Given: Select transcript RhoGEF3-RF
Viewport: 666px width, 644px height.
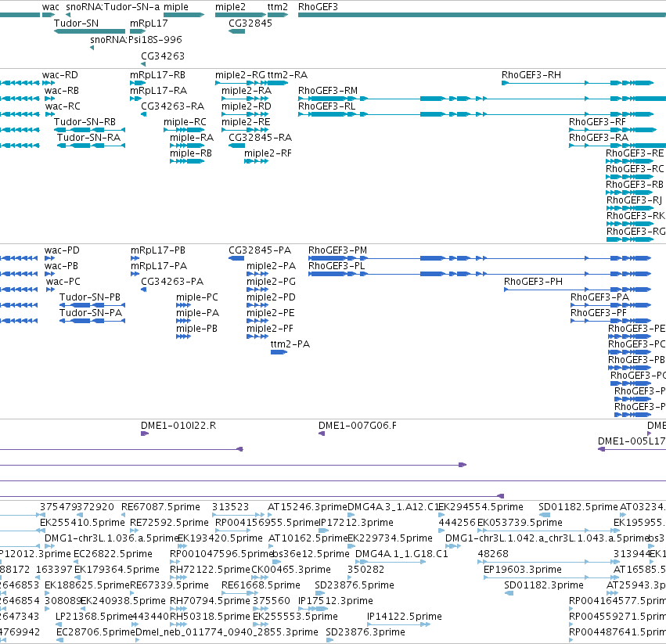Looking at the screenshot, I should (613, 130).
